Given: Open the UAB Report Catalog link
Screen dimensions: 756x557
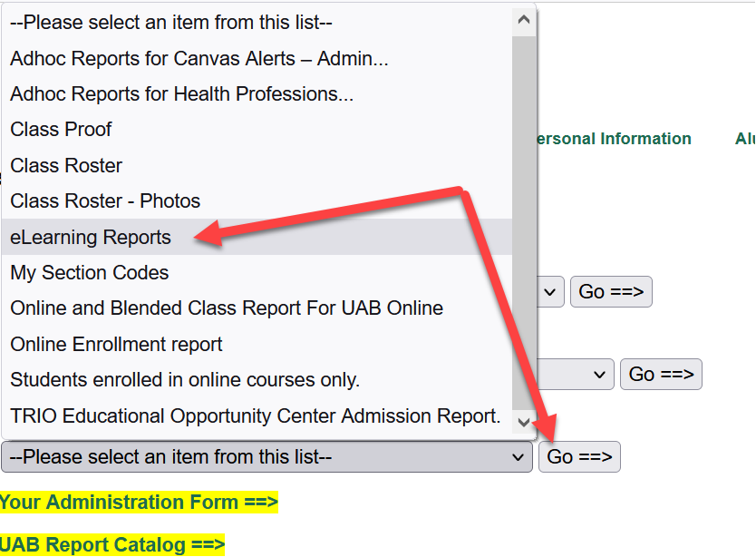Looking at the screenshot, I should click(111, 545).
